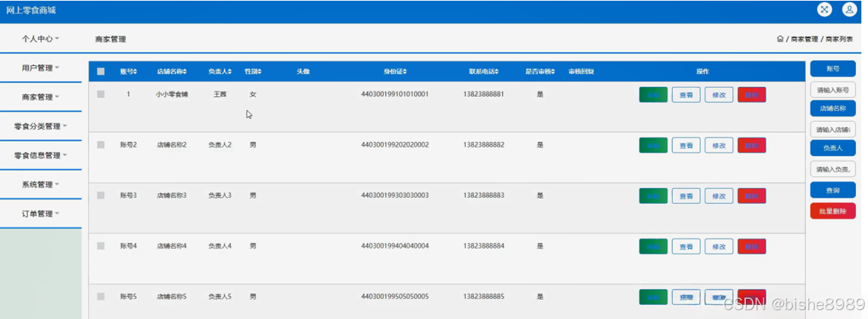
Task: Check the checkbox for 小小零食铺 row
Action: [x=101, y=94]
